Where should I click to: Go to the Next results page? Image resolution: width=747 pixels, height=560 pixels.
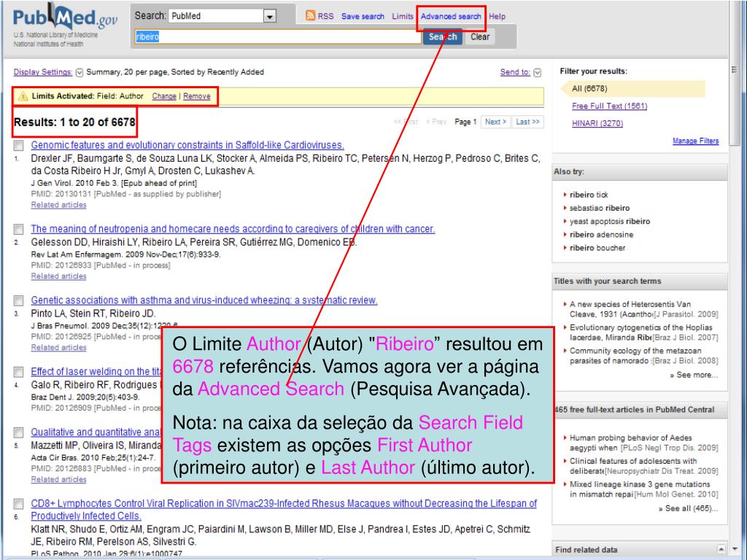[x=495, y=122]
